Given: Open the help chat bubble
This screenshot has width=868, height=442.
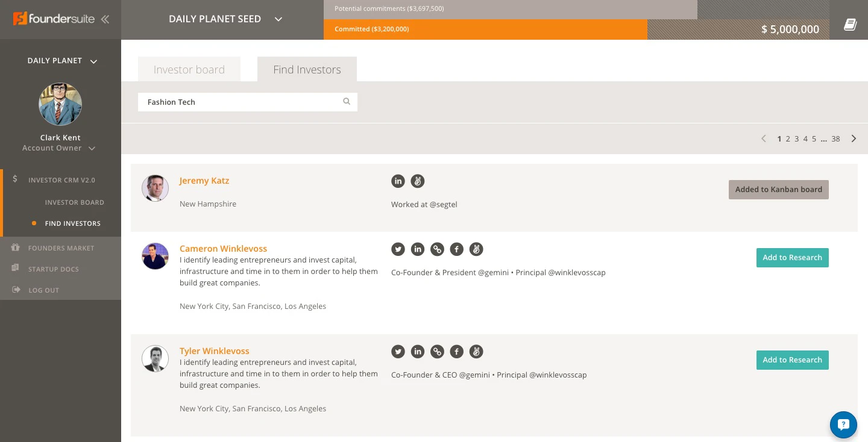Looking at the screenshot, I should tap(843, 425).
